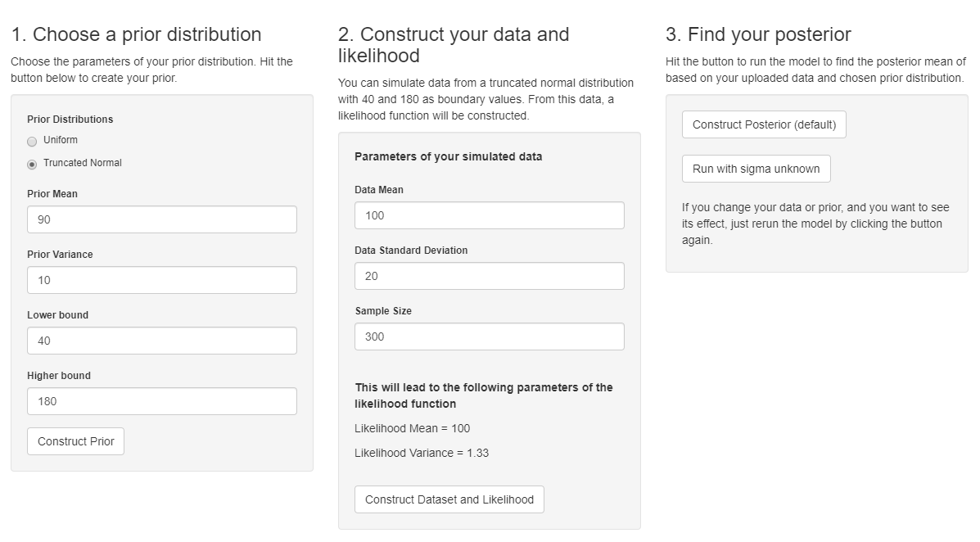Edit the Lower bound field showing 40
The width and height of the screenshot is (980, 542).
pos(162,341)
